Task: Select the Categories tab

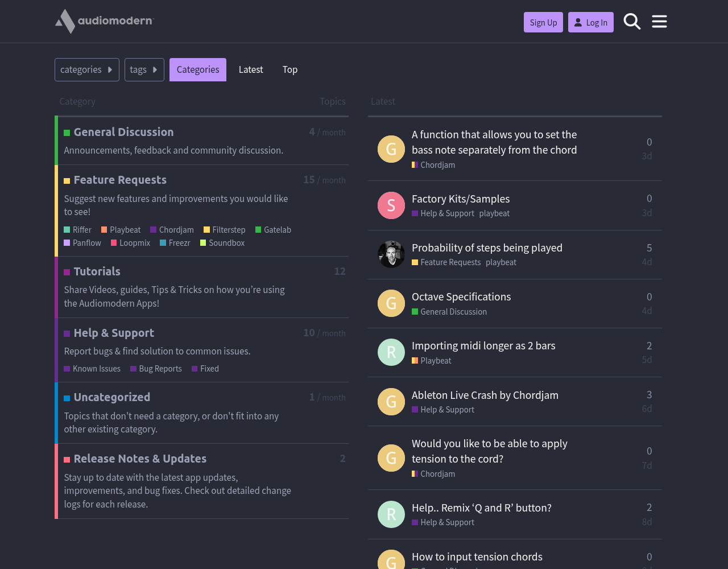Action: point(198,69)
